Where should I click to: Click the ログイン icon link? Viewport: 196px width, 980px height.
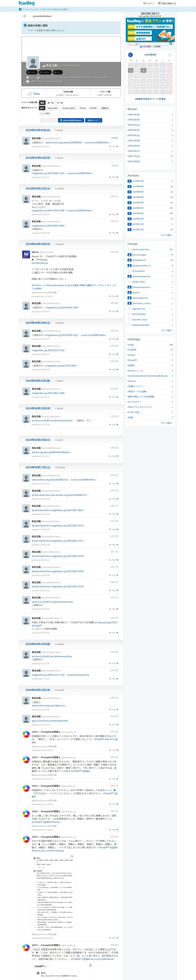click(x=149, y=3)
